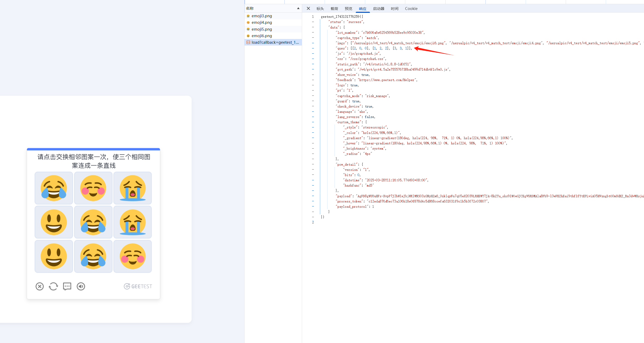
Task: Switch to the 标头 tab
Action: click(320, 9)
